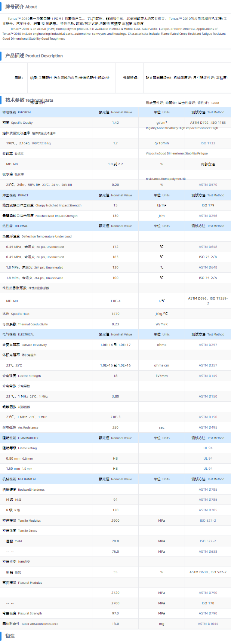Click the ASTM D570 water absorption link
The height and width of the screenshot is (644, 231).
coord(208,185)
